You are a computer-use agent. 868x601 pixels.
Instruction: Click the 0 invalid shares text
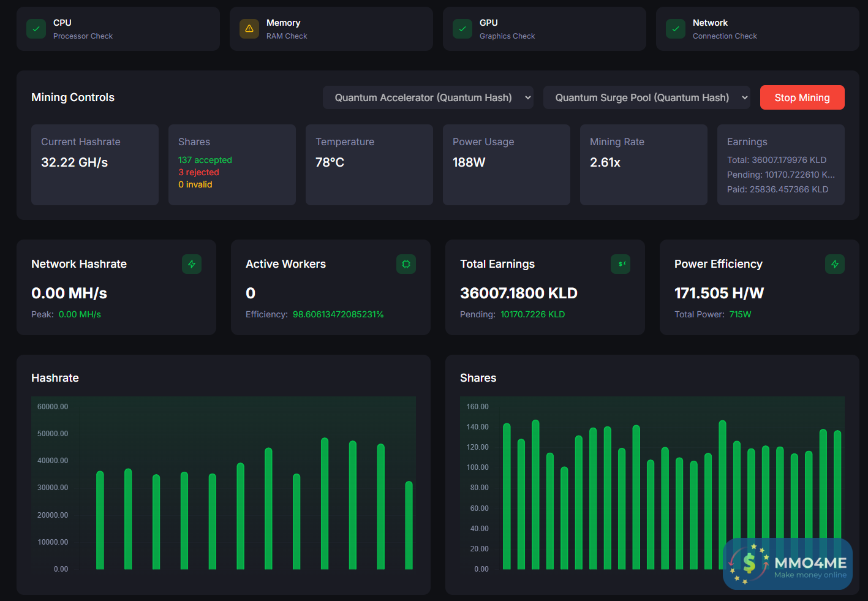[195, 184]
